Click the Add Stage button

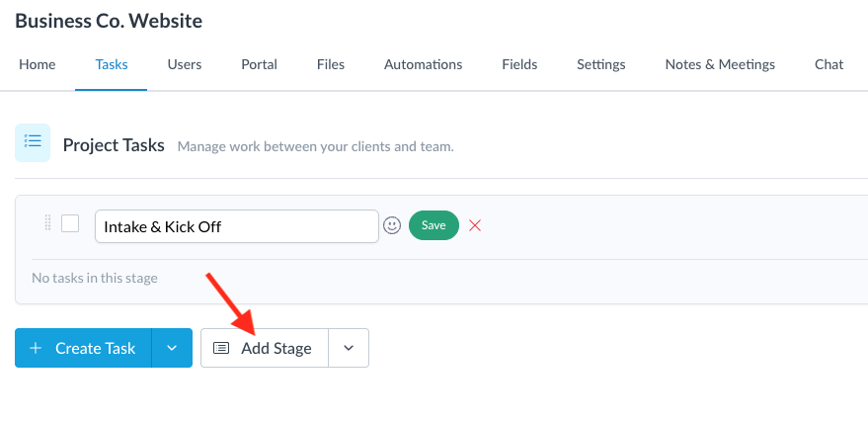point(265,348)
